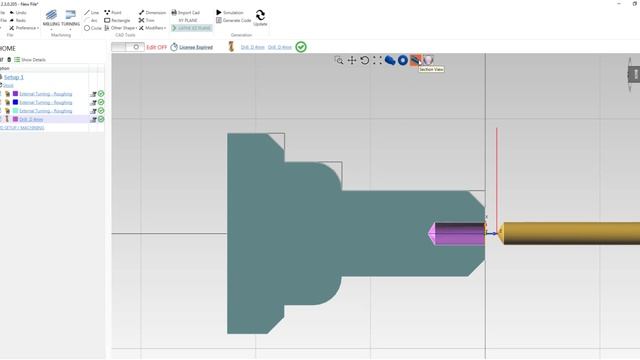Click the Undo button
Image resolution: width=640 pixels, height=360 pixels.
click(18, 13)
